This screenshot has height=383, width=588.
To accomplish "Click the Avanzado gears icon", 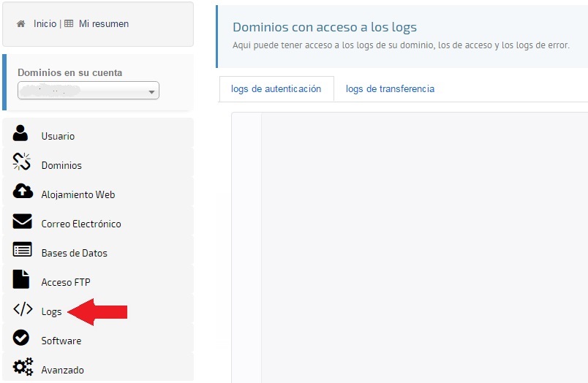I will (x=23, y=367).
